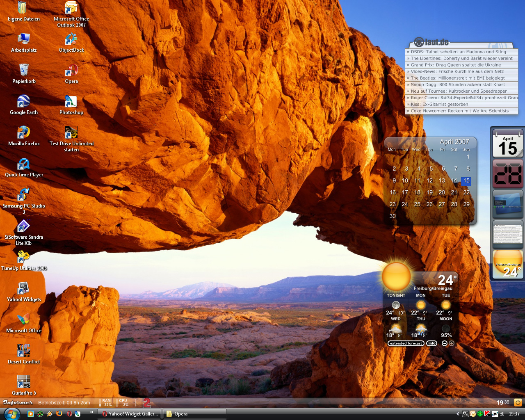Image resolution: width=525 pixels, height=420 pixels.
Task: Click digital clock dock thumbnail
Action: [508, 174]
